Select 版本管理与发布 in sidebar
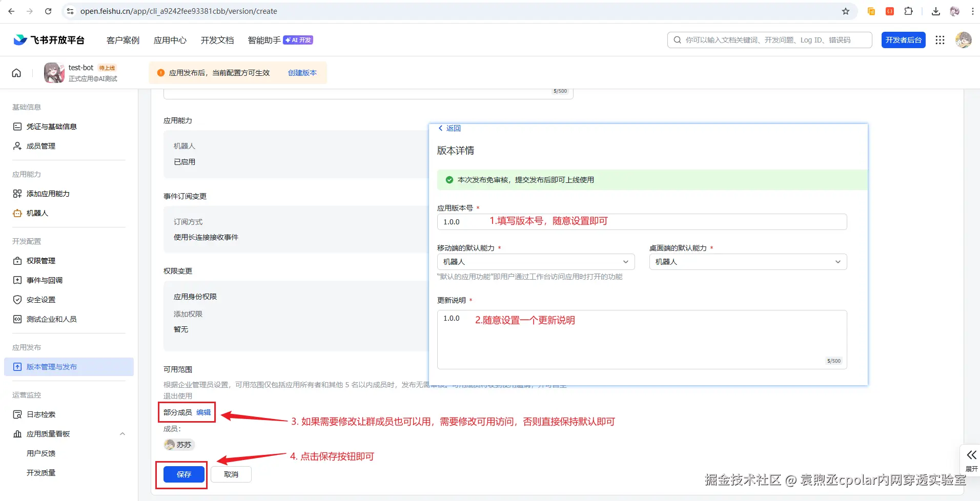The image size is (980, 501). 69,367
